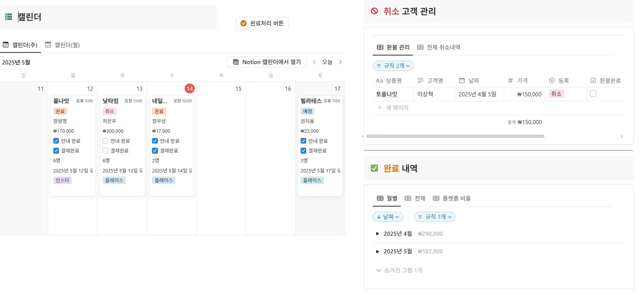Click the refund table horizontal scrollbar
This screenshot has width=644, height=295.
(x=455, y=136)
